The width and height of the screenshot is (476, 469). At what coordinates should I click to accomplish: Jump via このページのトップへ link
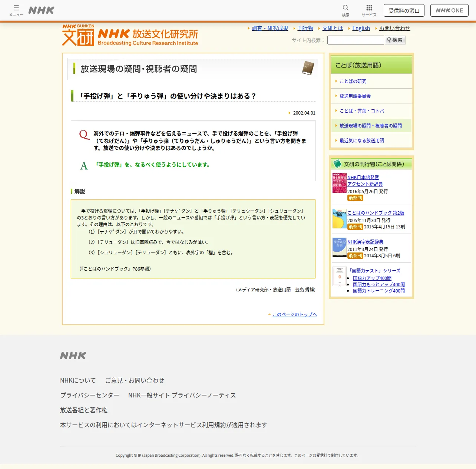pos(294,314)
